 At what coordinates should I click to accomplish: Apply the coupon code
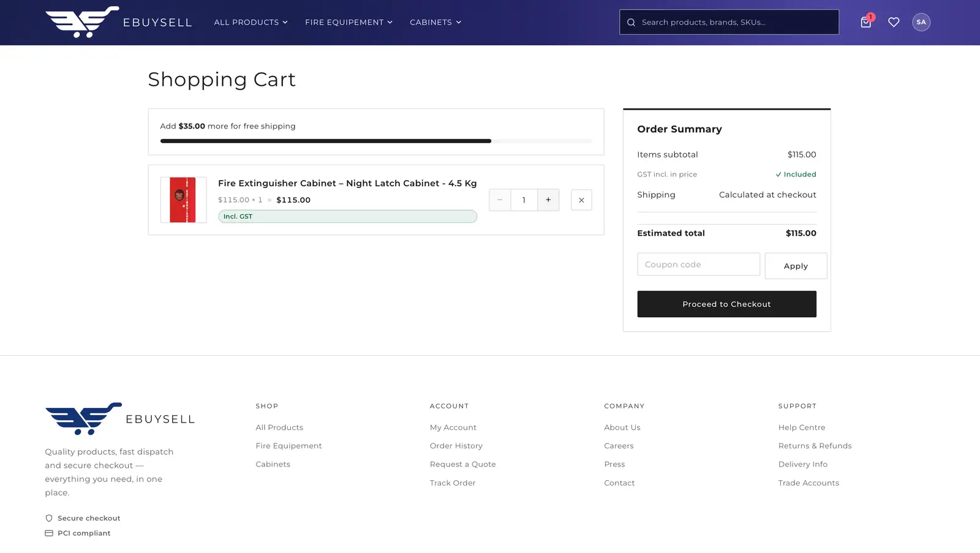pyautogui.click(x=796, y=266)
